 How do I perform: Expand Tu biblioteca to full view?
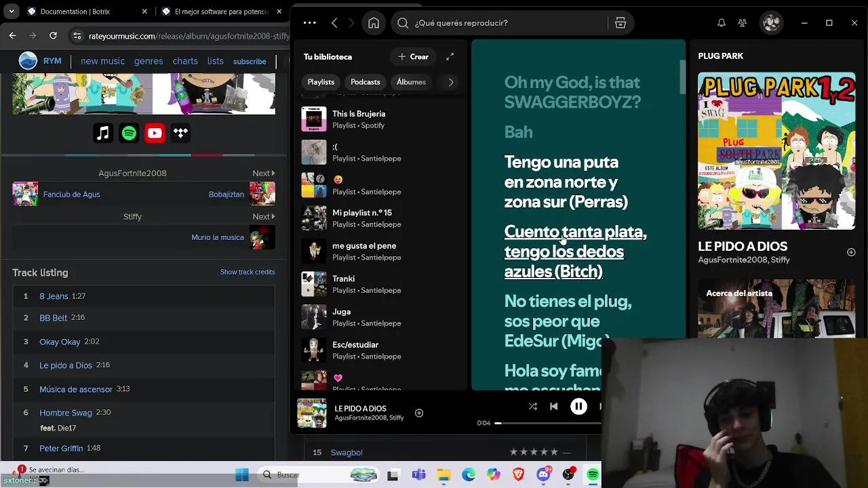pos(450,57)
